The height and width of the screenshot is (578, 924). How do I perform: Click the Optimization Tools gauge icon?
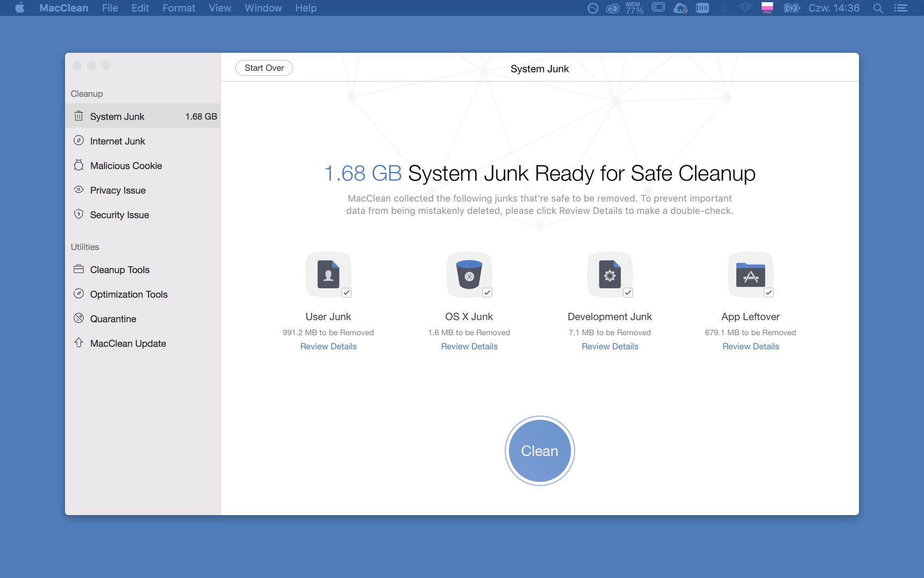[x=78, y=294]
